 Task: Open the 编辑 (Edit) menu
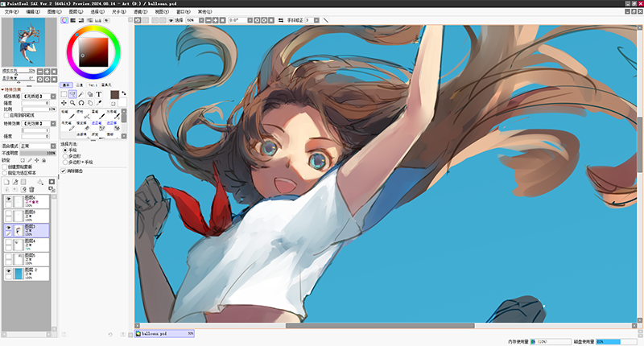33,12
